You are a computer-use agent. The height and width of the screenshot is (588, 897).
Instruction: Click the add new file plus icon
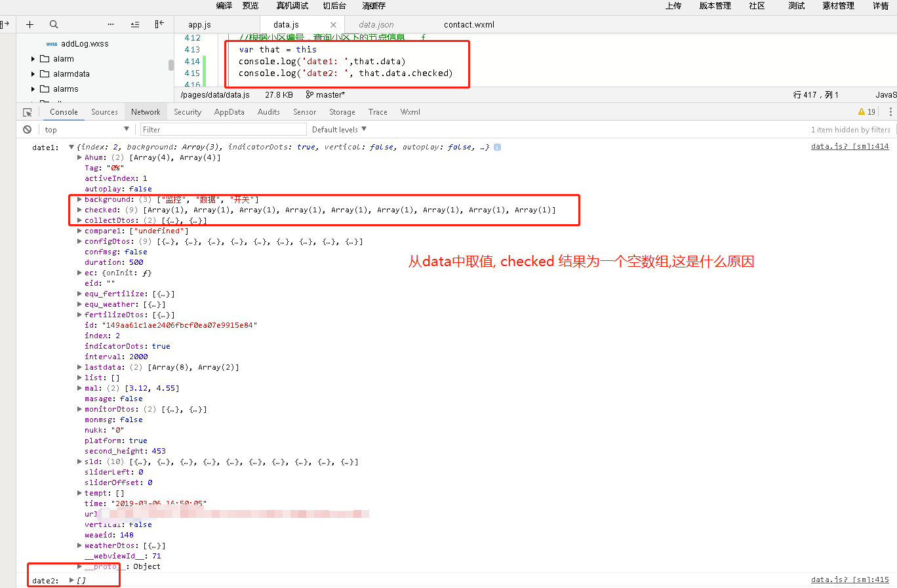click(30, 24)
